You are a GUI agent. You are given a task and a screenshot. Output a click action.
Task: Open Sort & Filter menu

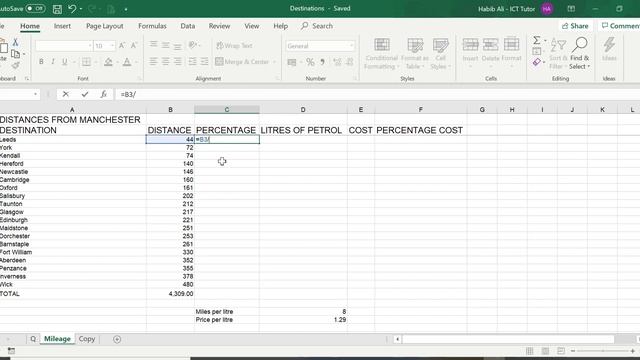point(558,53)
